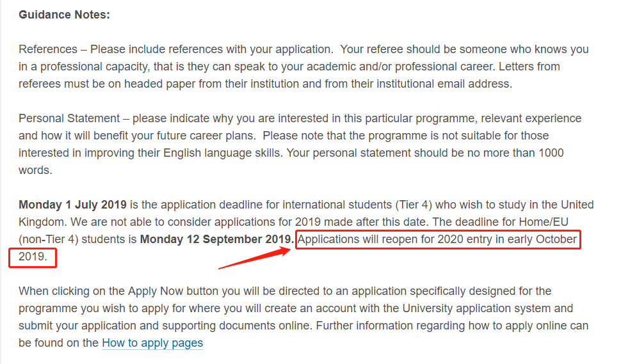
Task: Click the boxed 2019. text on last line
Action: click(x=33, y=257)
